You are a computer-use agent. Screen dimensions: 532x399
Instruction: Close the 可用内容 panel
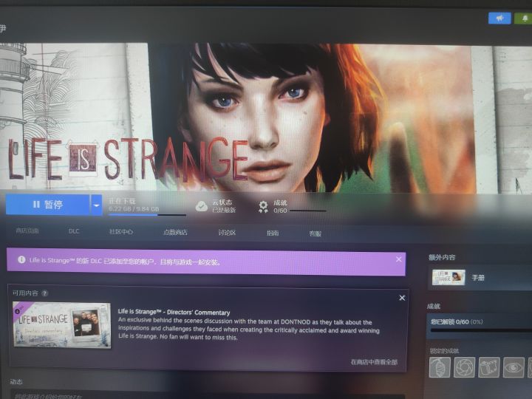point(402,298)
